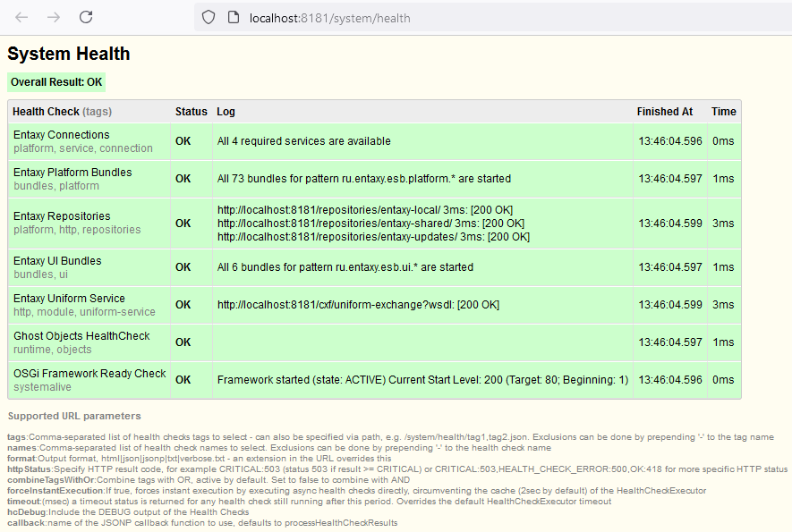
Task: Click the OSGi Framework Ready Check status OK
Action: [x=183, y=380]
